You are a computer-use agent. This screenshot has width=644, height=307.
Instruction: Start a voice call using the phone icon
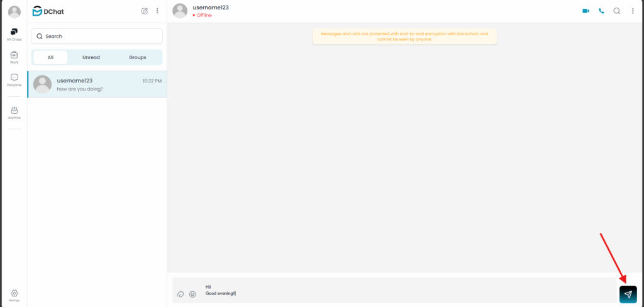tap(601, 11)
